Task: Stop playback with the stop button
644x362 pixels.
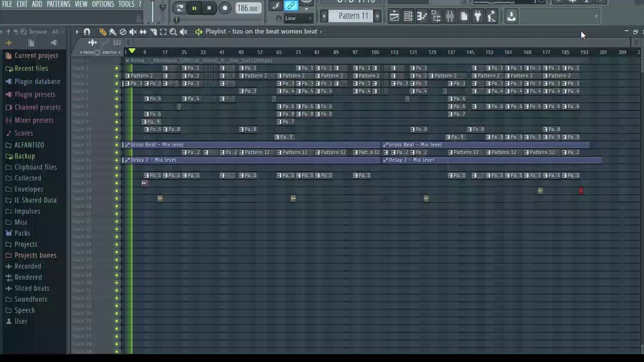Action: [x=209, y=8]
